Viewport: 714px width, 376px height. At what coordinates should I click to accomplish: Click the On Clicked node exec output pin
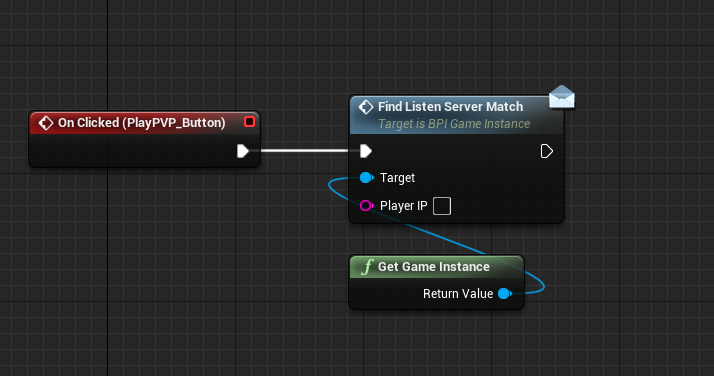click(243, 151)
